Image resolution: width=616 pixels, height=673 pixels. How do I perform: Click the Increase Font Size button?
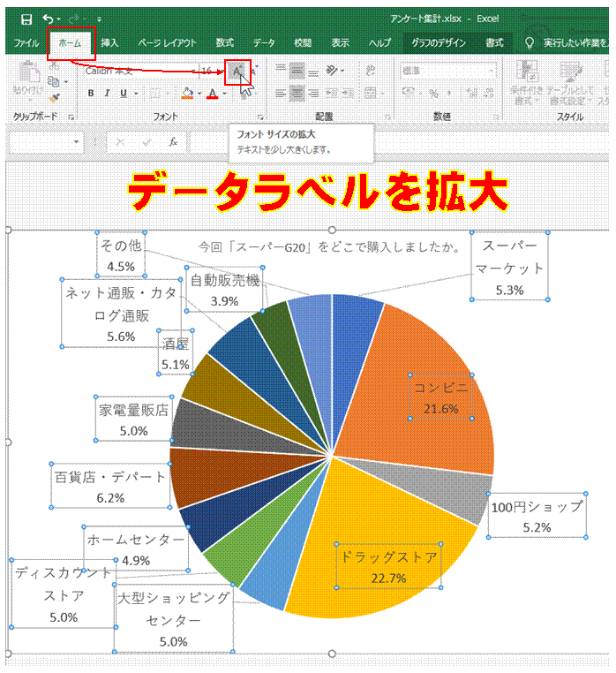237,72
